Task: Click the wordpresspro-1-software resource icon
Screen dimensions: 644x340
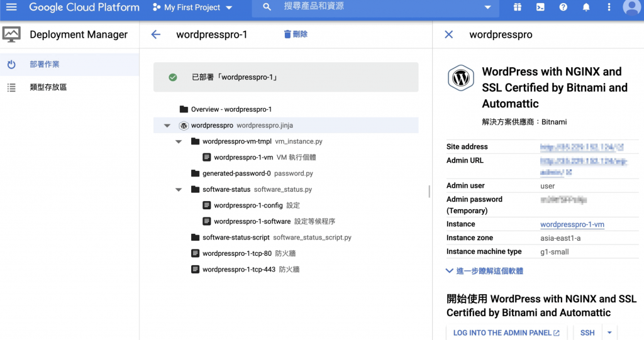Action: point(207,221)
